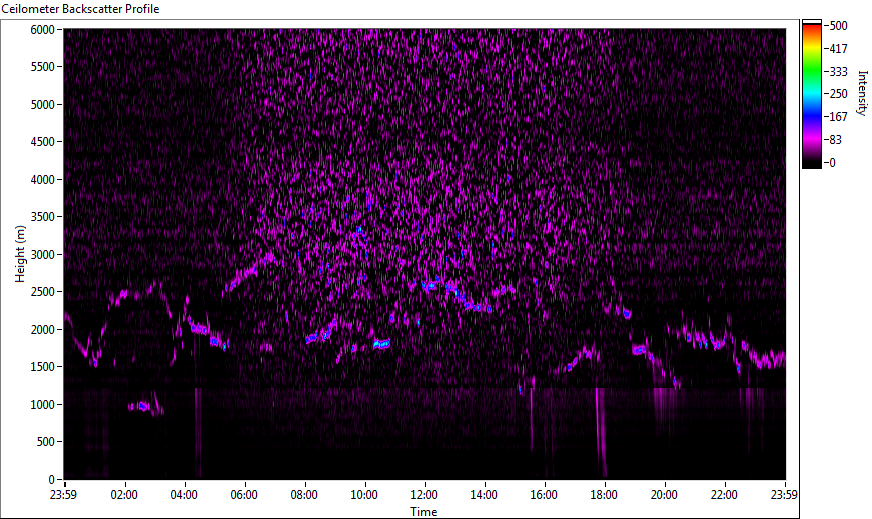Click the 02:00 time axis label
This screenshot has width=872, height=519.
124,495
